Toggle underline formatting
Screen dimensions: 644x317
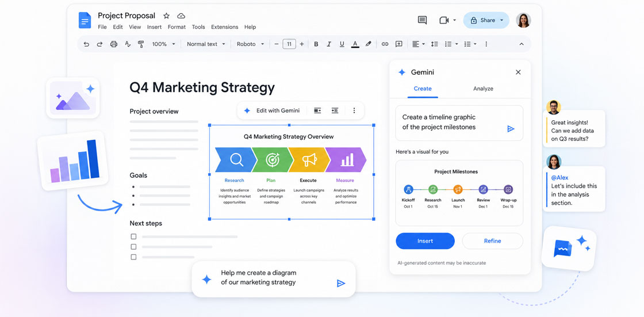tap(342, 44)
